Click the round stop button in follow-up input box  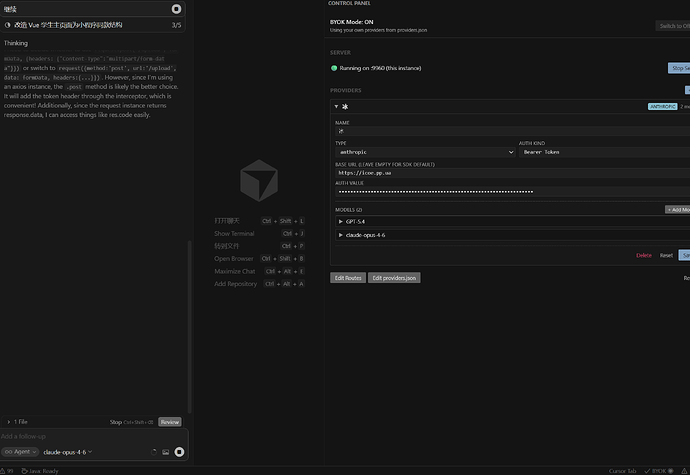tap(179, 452)
